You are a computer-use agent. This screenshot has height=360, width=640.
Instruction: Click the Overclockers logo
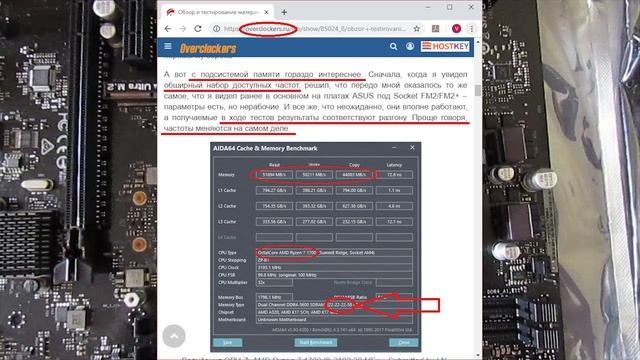(208, 49)
